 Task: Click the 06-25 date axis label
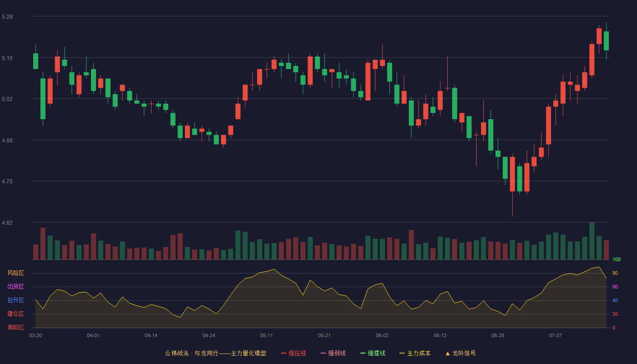click(498, 335)
